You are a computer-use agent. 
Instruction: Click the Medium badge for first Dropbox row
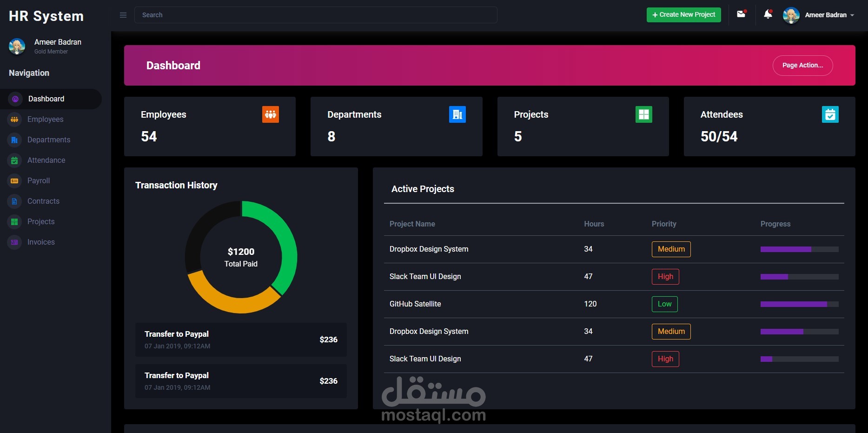(x=671, y=249)
